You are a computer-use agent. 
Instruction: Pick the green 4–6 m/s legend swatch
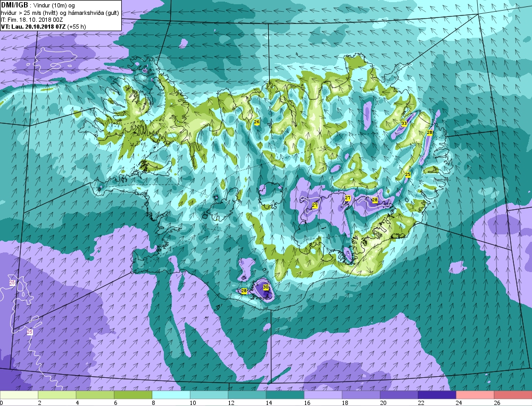(x=95, y=395)
